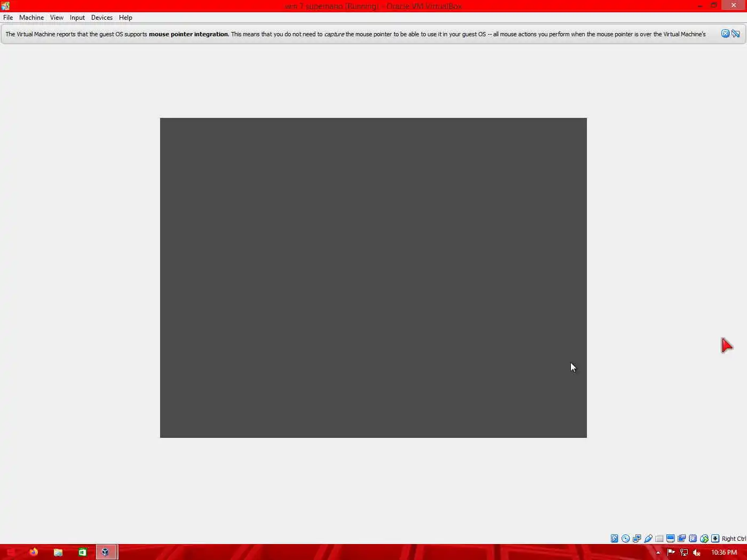The image size is (747, 560).
Task: Click the recording status icon
Action: click(x=681, y=539)
